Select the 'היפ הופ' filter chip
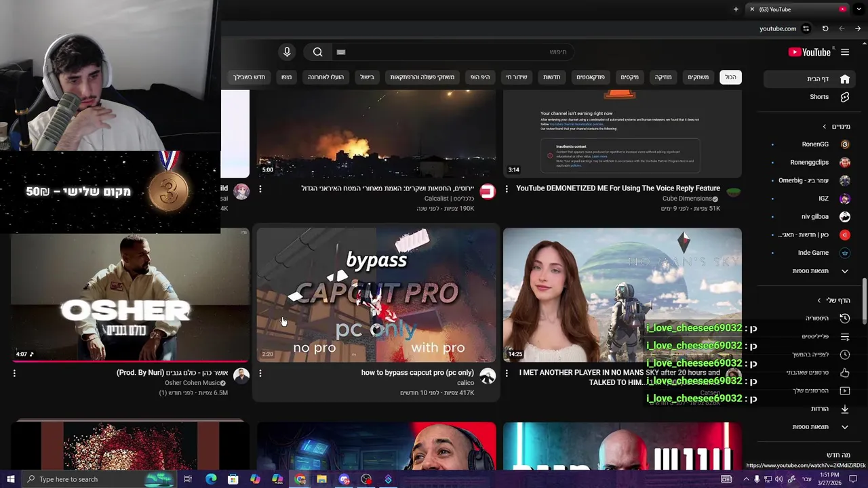Viewport: 868px width, 488px height. point(480,77)
